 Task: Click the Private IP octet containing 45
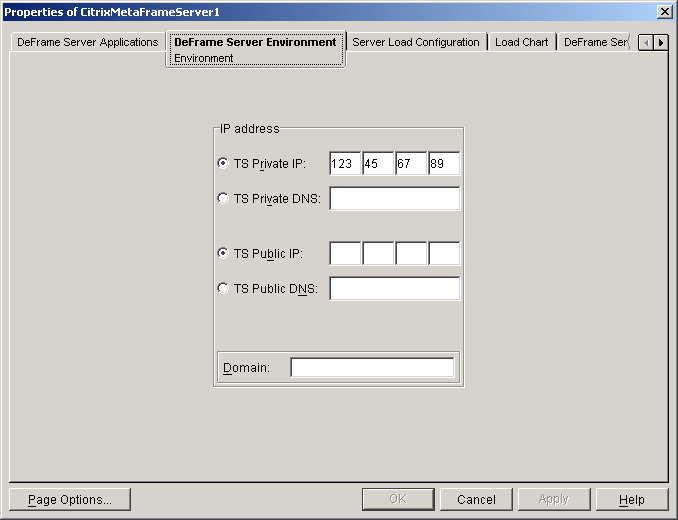tap(378, 163)
